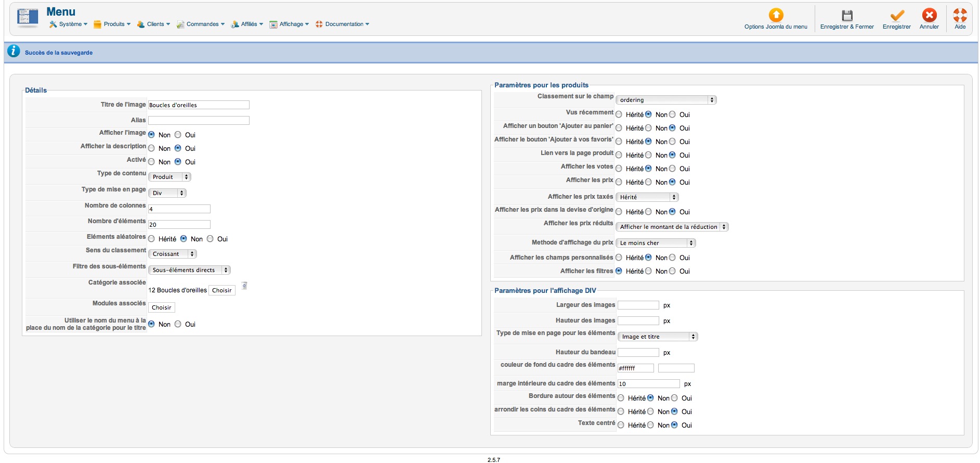Screen dimensions: 980x463
Task: Click Choisir for Catégorie associée
Action: click(222, 290)
